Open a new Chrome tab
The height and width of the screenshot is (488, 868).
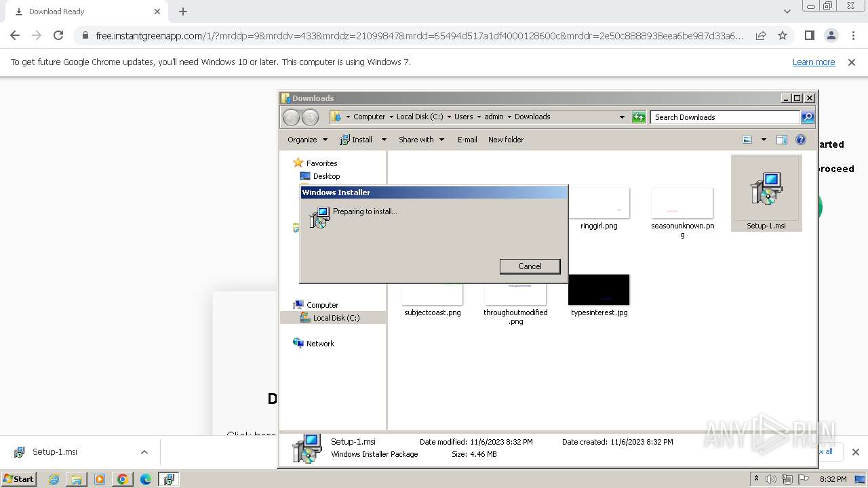point(183,12)
